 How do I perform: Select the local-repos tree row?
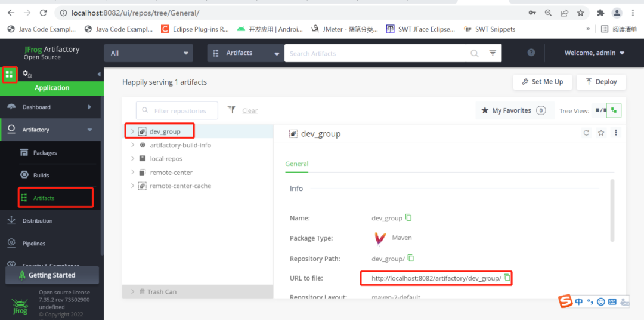(x=198, y=158)
